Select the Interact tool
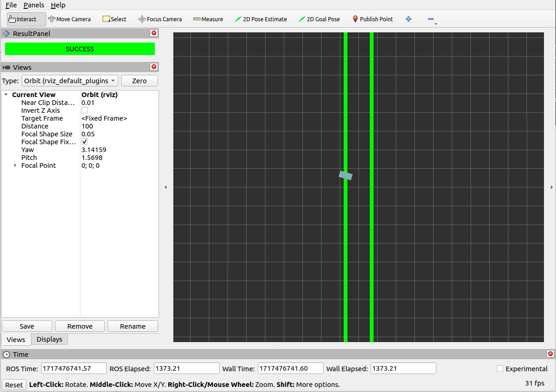This screenshot has height=392, width=556. click(x=26, y=19)
